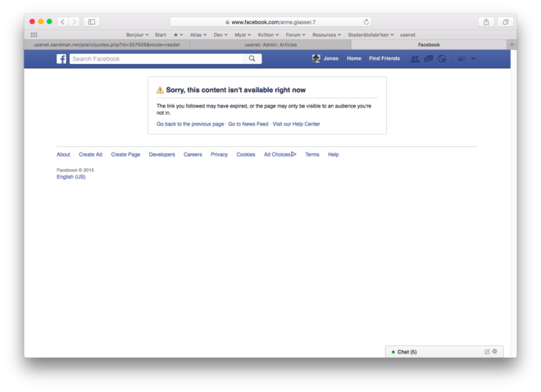Toggle the Safari sidebar
The image size is (541, 392).
click(92, 22)
